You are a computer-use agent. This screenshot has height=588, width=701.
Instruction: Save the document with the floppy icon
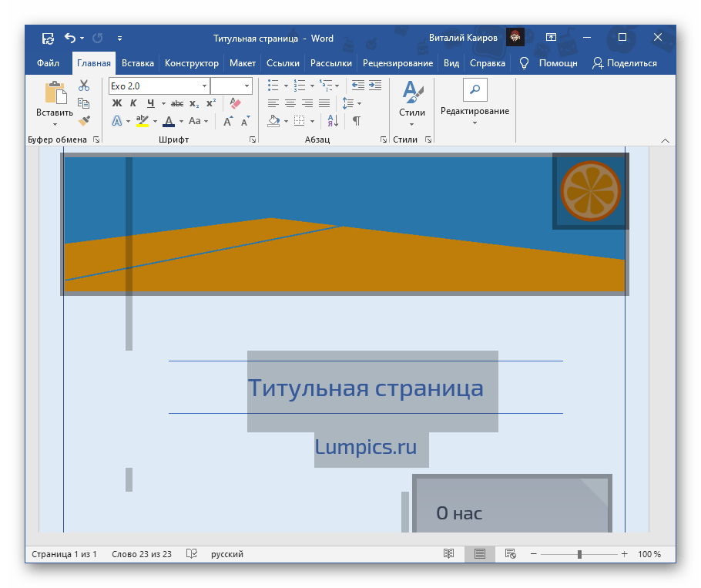tap(48, 38)
